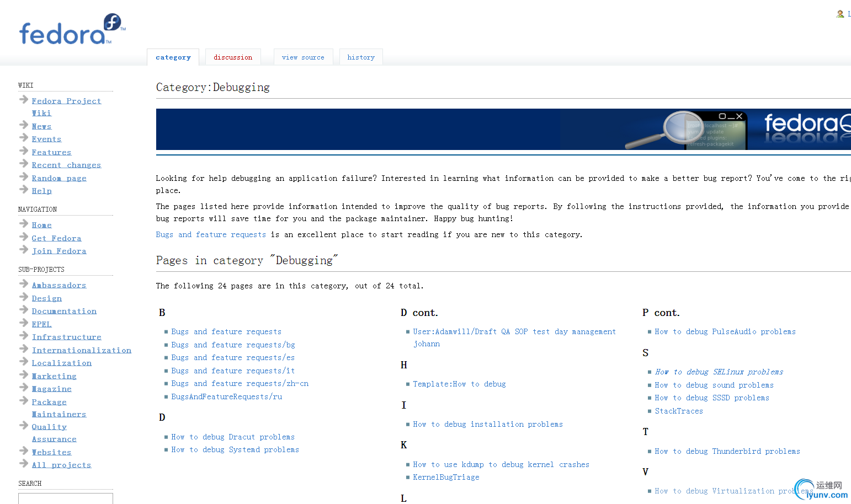Image resolution: width=851 pixels, height=504 pixels.
Task: Click the sidebar search input field
Action: click(66, 498)
